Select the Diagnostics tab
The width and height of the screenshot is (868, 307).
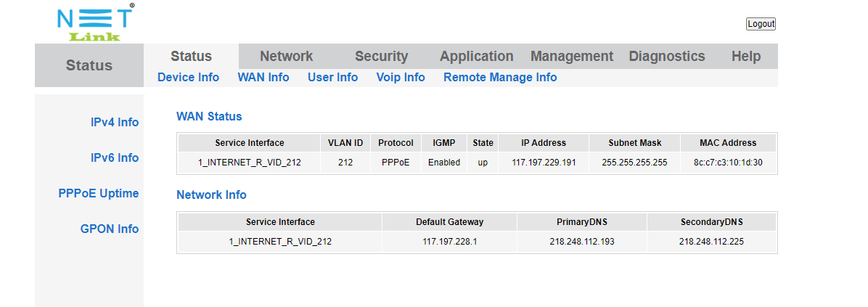[666, 56]
